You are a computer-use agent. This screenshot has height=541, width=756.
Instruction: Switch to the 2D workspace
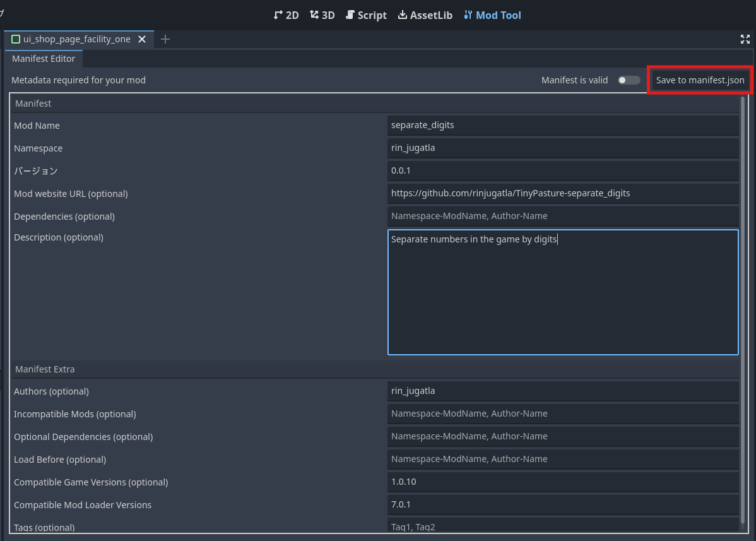coord(286,15)
